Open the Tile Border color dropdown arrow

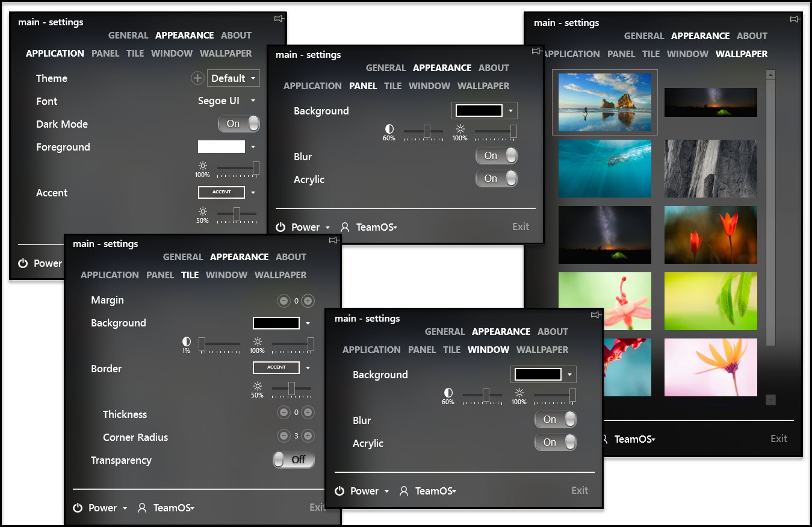[308, 367]
